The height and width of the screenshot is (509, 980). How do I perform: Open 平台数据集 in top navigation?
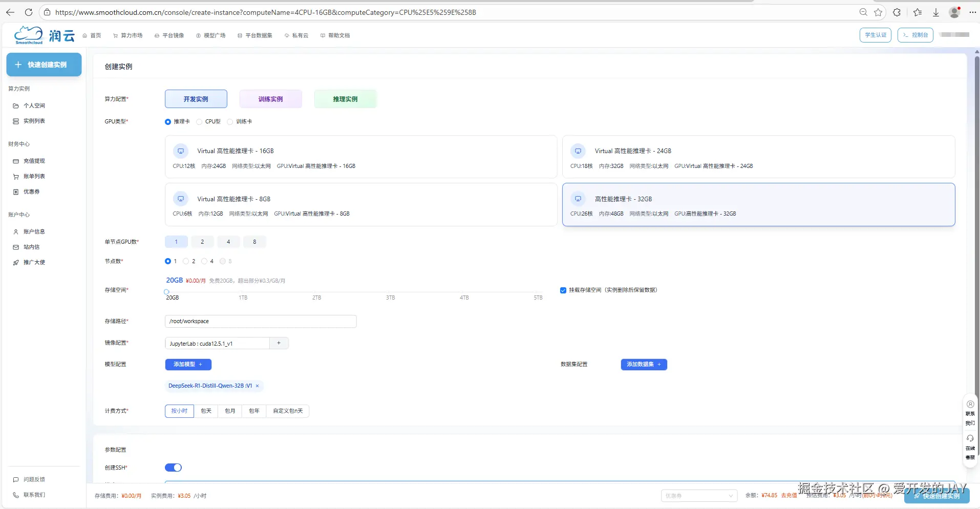(x=255, y=35)
